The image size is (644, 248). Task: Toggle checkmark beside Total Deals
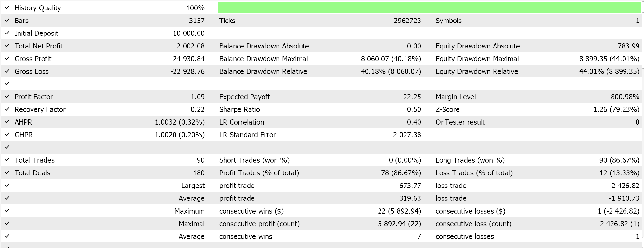point(7,172)
